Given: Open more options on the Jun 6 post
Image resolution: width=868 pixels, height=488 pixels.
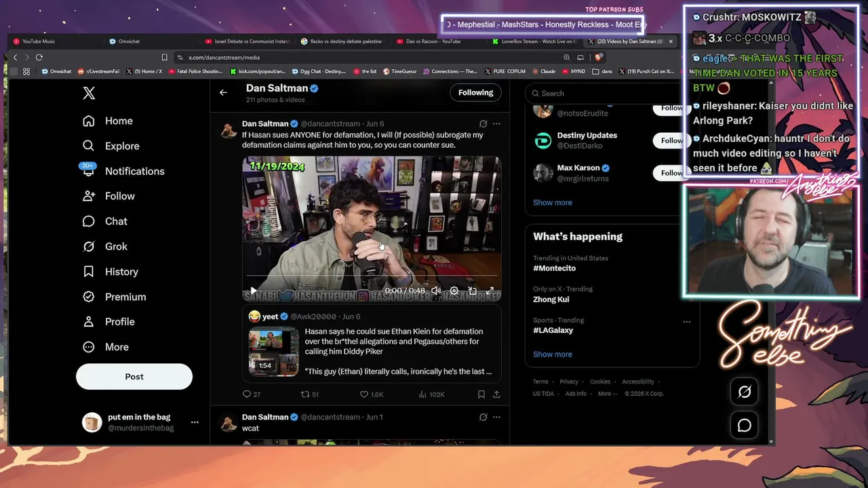Looking at the screenshot, I should pyautogui.click(x=496, y=124).
